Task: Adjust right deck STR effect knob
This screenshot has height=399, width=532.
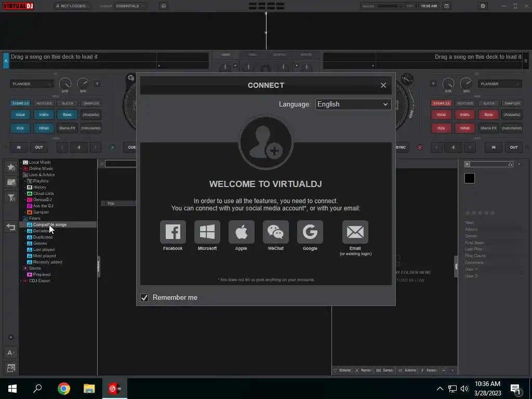Action: pos(448,84)
